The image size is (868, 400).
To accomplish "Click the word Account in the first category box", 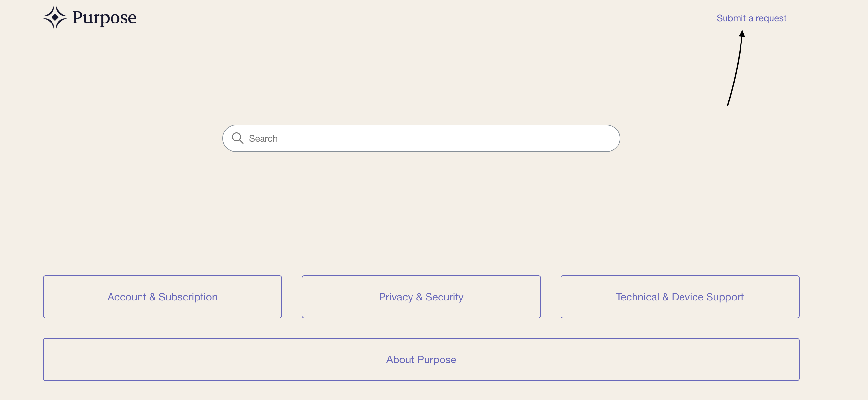I will (127, 297).
